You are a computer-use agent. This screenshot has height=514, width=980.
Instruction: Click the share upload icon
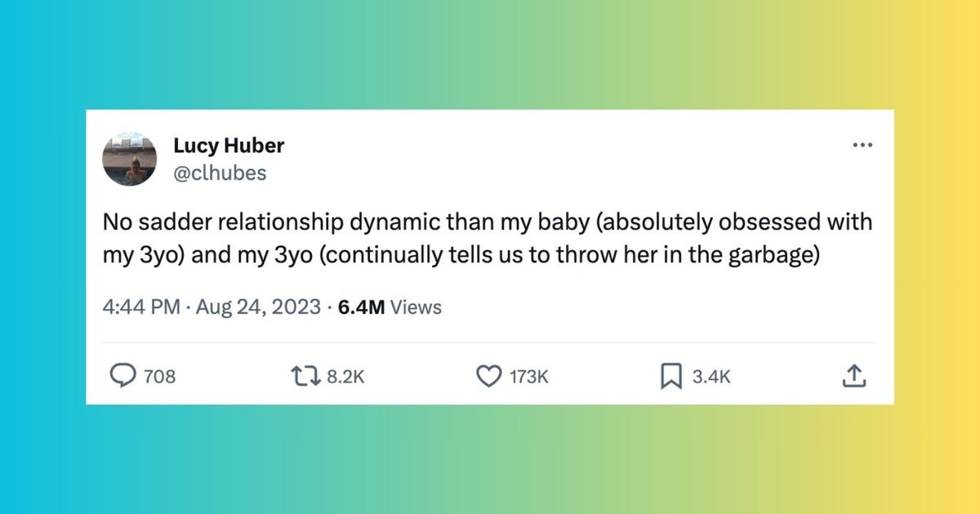point(852,376)
